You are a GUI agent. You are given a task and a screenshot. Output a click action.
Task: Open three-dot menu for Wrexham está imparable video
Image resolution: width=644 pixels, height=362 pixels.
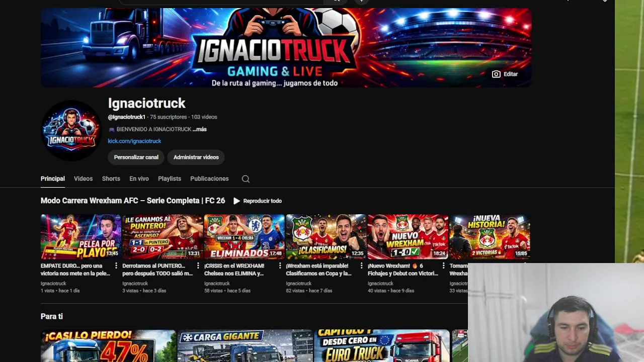coord(361,266)
